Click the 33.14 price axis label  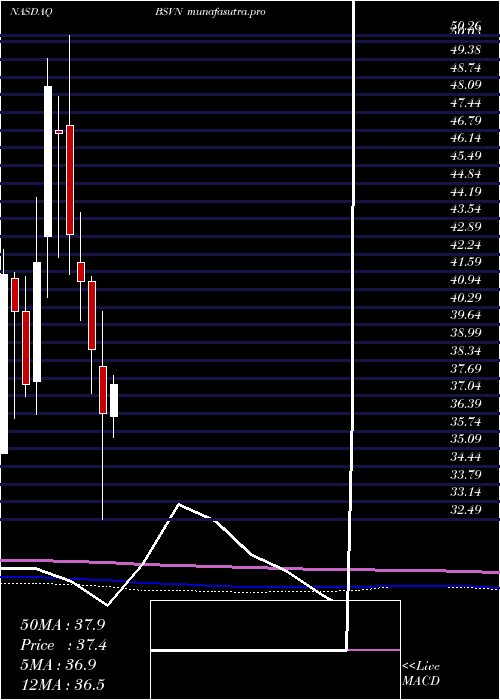(x=465, y=492)
